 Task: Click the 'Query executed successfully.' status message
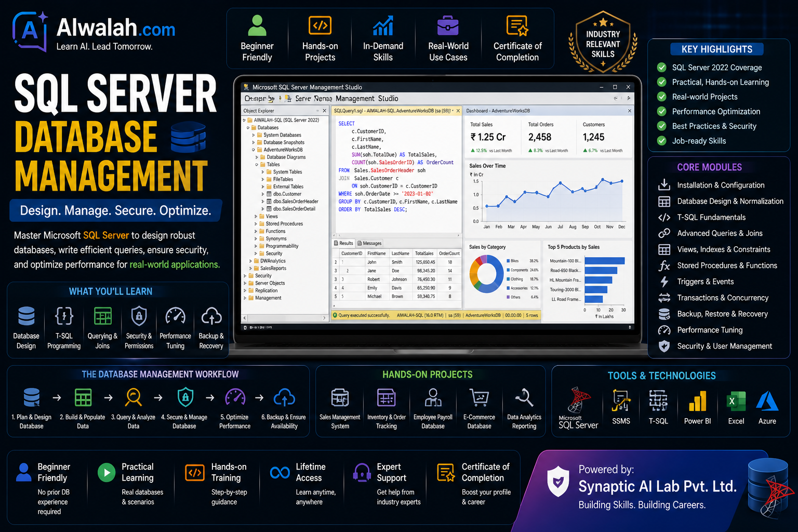pyautogui.click(x=364, y=315)
